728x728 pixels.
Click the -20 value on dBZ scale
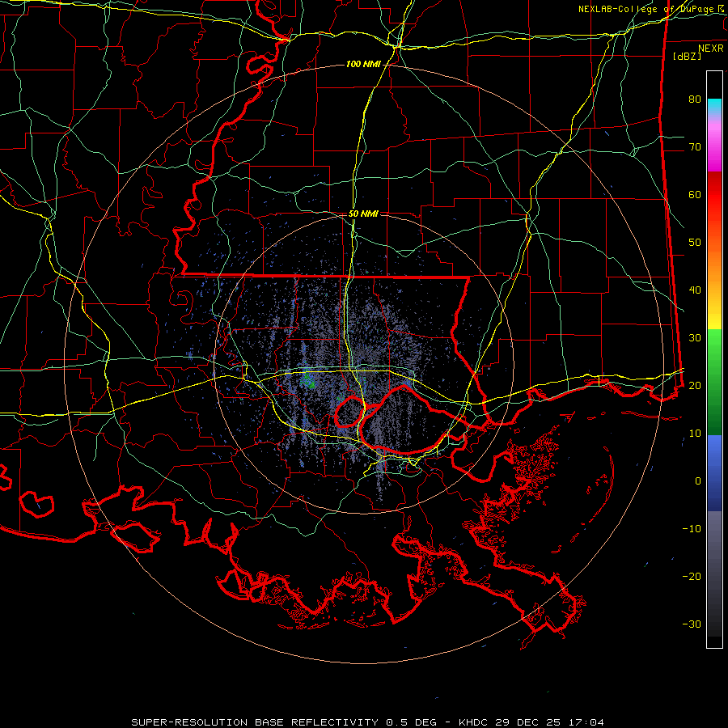pyautogui.click(x=692, y=576)
